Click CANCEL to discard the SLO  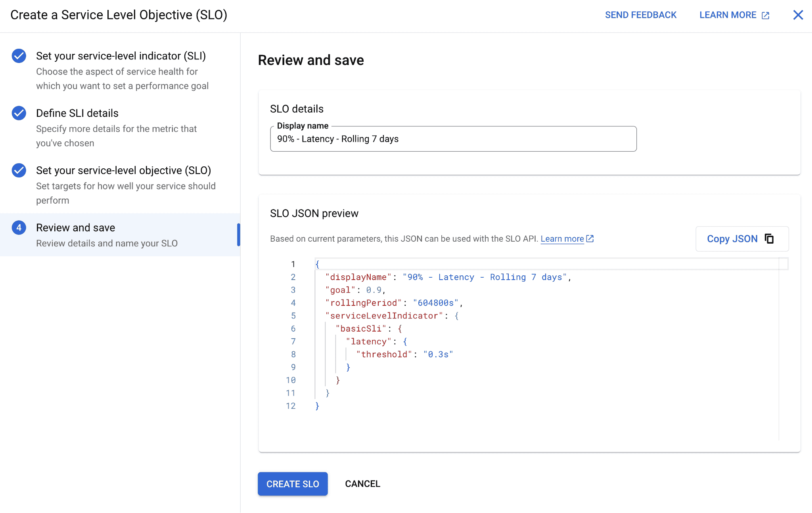click(x=362, y=484)
